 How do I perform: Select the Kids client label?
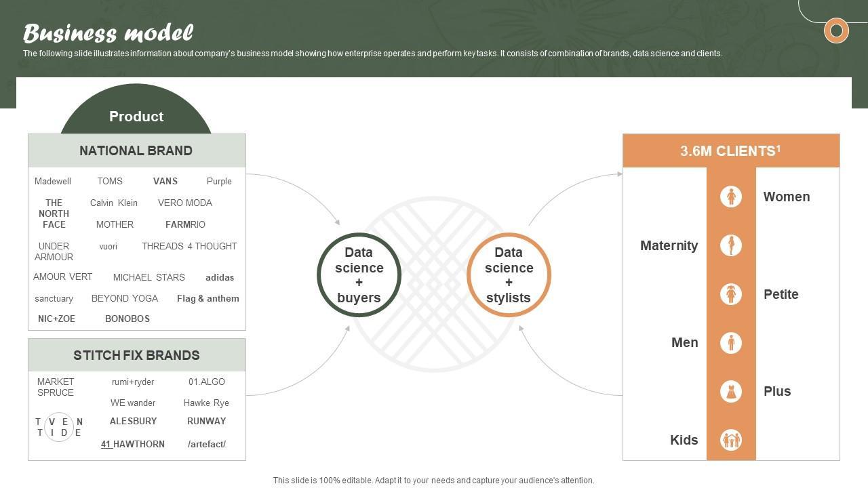pyautogui.click(x=684, y=440)
